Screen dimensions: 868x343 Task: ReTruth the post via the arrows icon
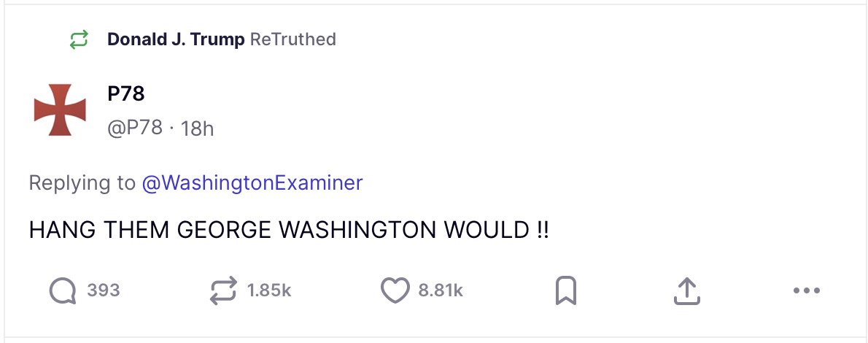(x=223, y=291)
